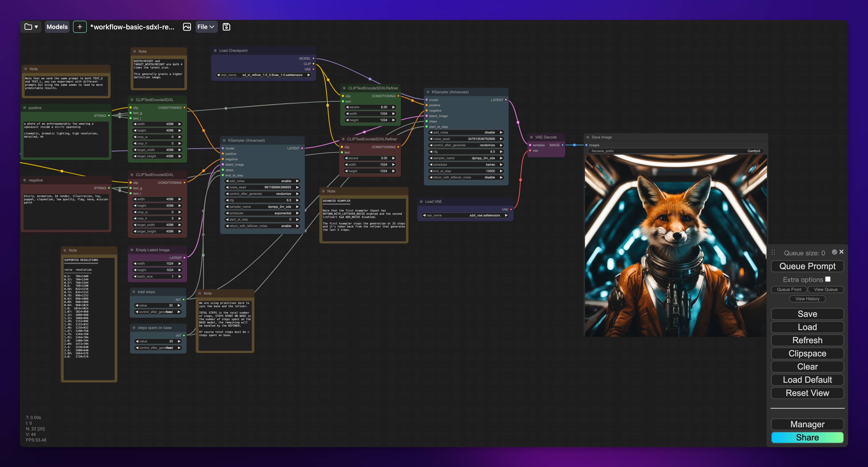868x467 pixels.
Task: Click the queue panel drag handle dots
Action: pyautogui.click(x=773, y=252)
